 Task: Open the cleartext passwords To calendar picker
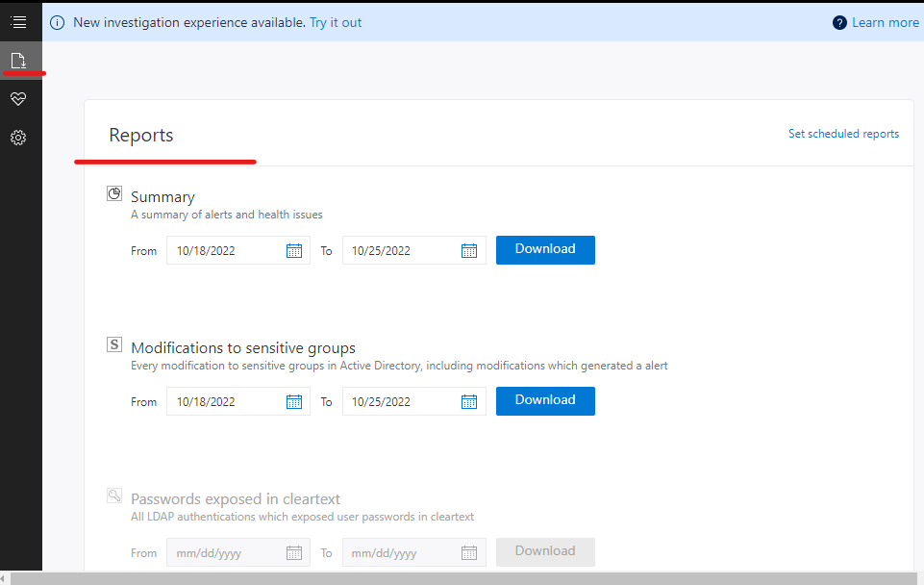[469, 552]
